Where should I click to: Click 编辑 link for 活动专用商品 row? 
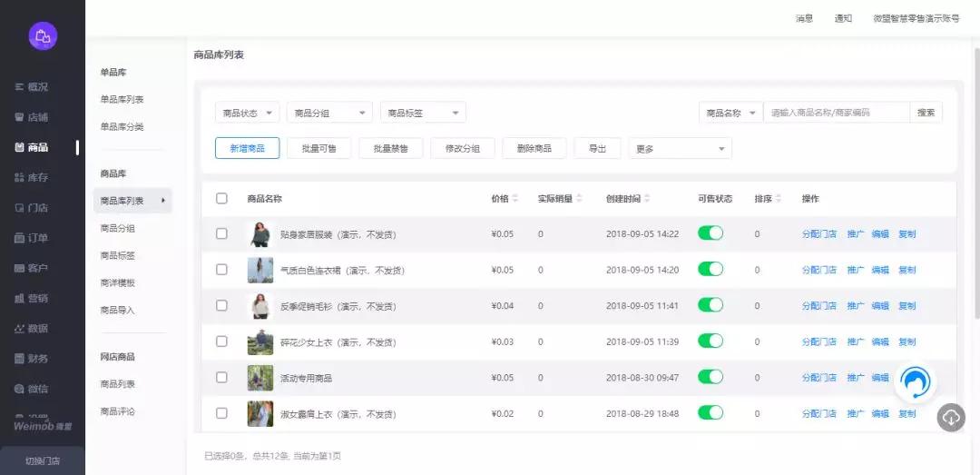tap(880, 378)
